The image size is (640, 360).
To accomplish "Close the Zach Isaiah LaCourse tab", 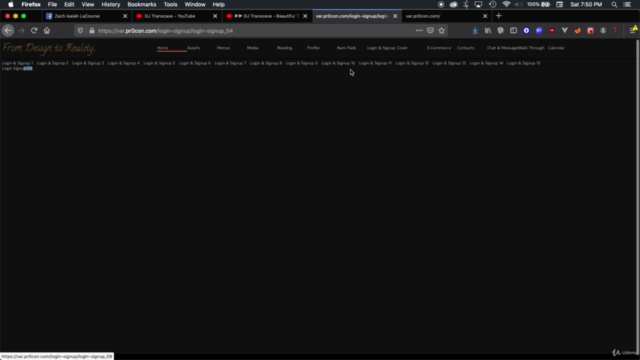I will (x=125, y=16).
